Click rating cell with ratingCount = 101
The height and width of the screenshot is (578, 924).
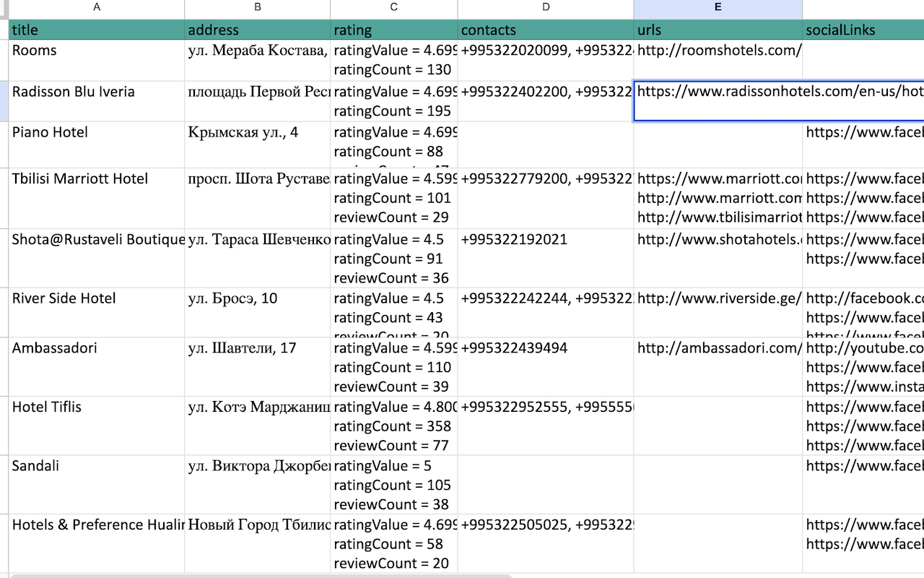[394, 198]
